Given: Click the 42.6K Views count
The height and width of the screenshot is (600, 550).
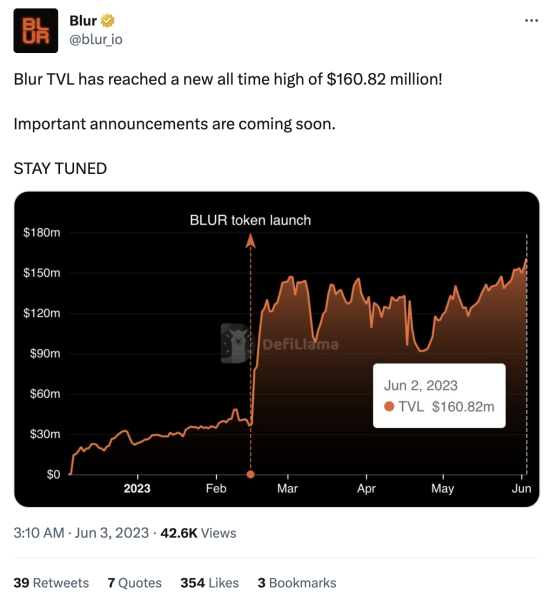Looking at the screenshot, I should coord(198,533).
